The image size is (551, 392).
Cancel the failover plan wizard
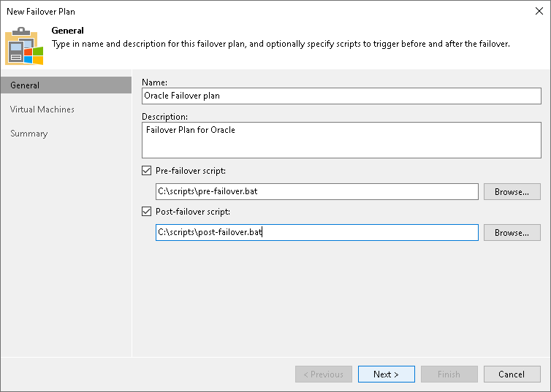pyautogui.click(x=512, y=374)
